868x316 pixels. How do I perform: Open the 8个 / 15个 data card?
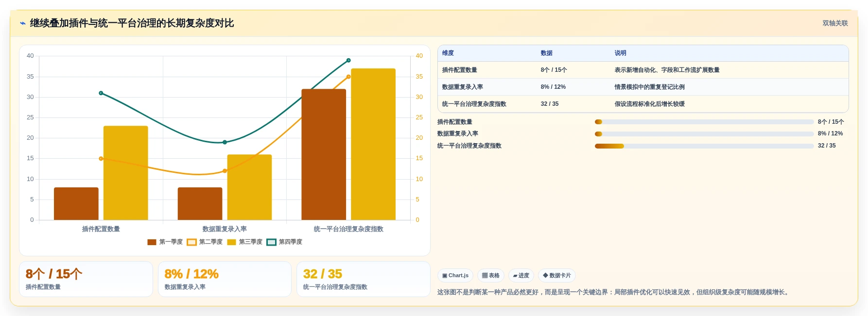point(86,279)
